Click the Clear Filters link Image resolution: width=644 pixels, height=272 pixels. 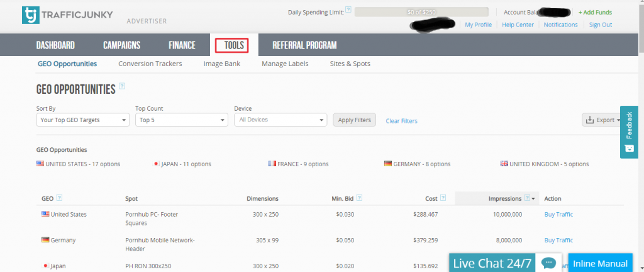[401, 121]
